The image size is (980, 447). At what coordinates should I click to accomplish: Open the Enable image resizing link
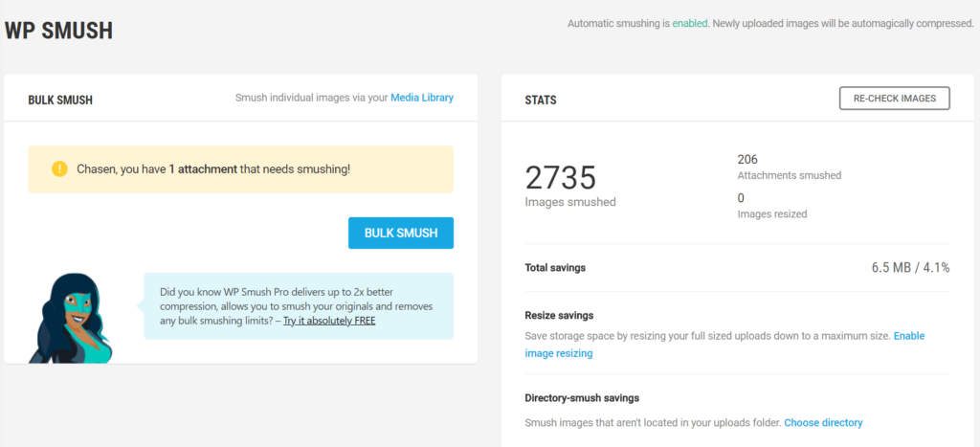[725, 345]
